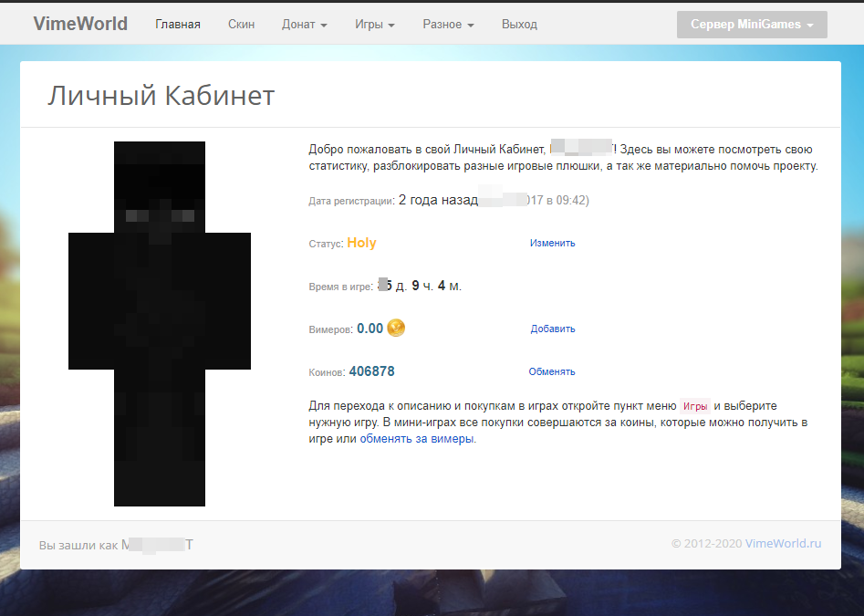Click the black player skin image
The width and height of the screenshot is (864, 616).
[160, 323]
